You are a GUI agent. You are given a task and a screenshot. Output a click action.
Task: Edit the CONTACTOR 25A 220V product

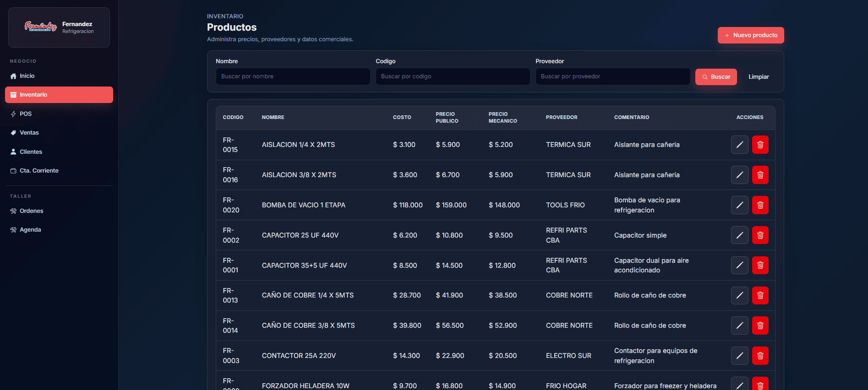coord(739,356)
